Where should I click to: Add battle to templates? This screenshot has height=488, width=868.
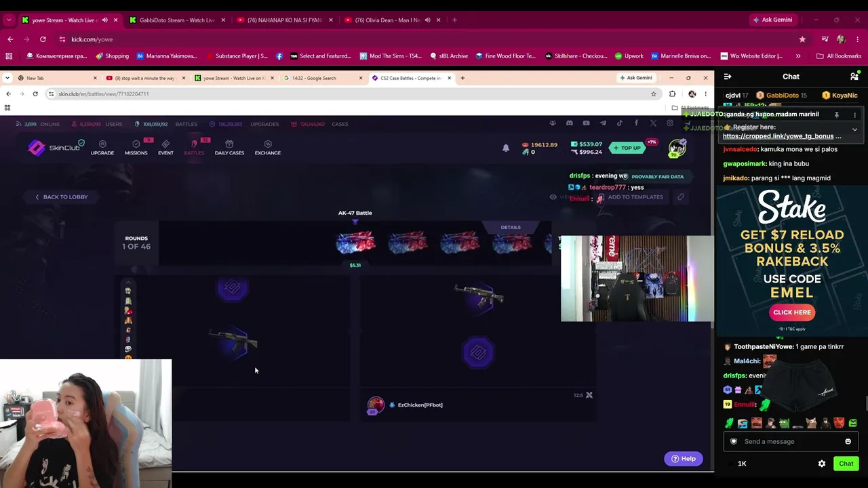pyautogui.click(x=630, y=197)
